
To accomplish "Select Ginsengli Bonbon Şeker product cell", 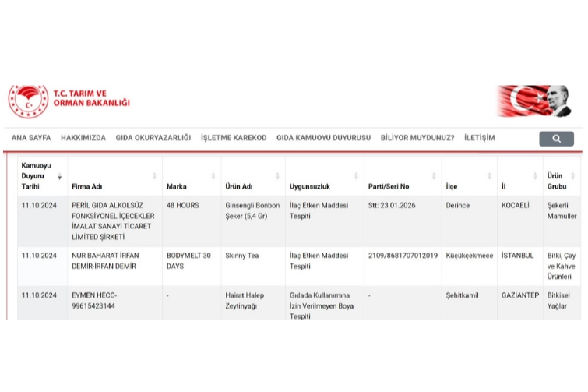I will [253, 221].
